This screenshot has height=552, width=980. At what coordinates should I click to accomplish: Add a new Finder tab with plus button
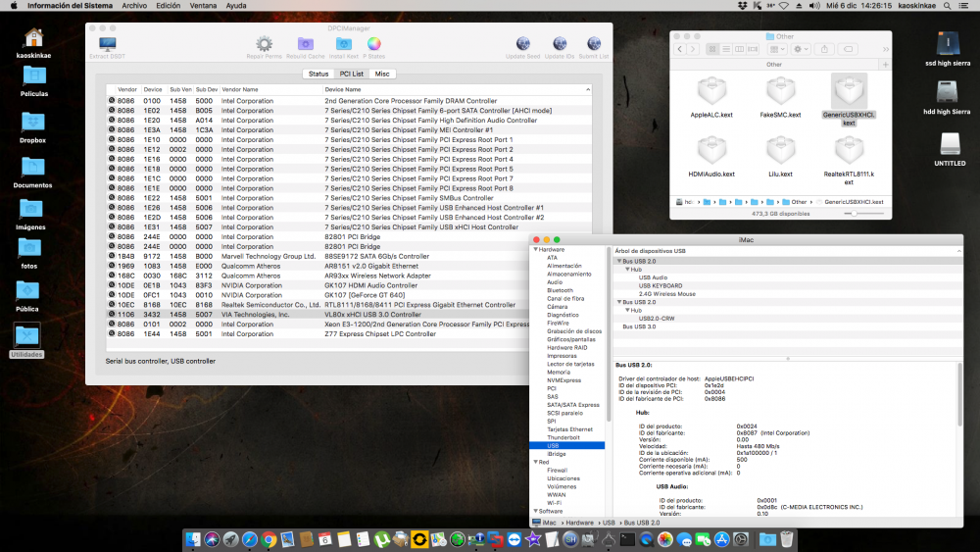(885, 65)
